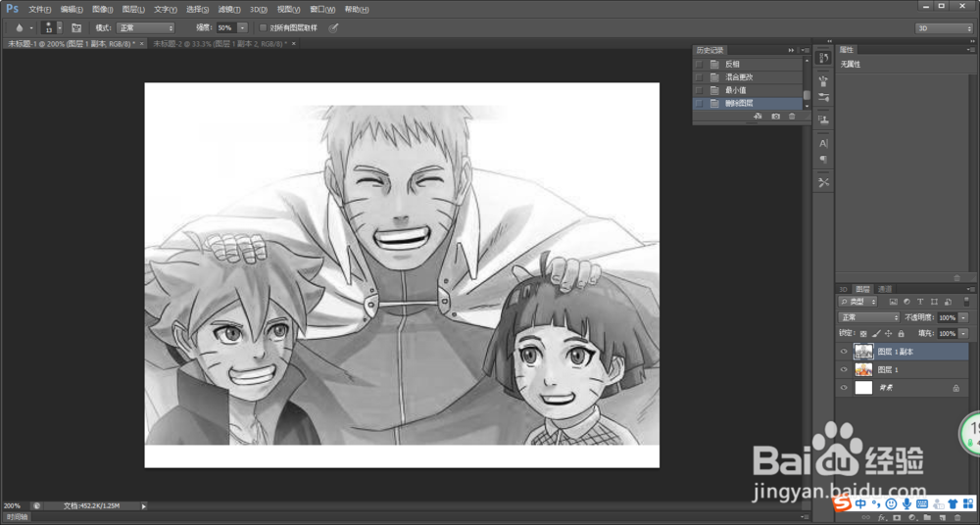Toggle the layer filtering on/off switch

966,302
